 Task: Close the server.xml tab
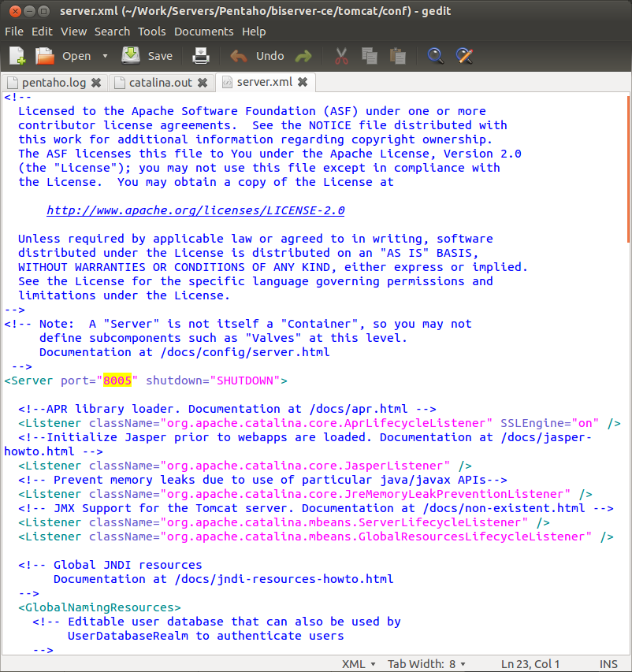click(x=303, y=82)
